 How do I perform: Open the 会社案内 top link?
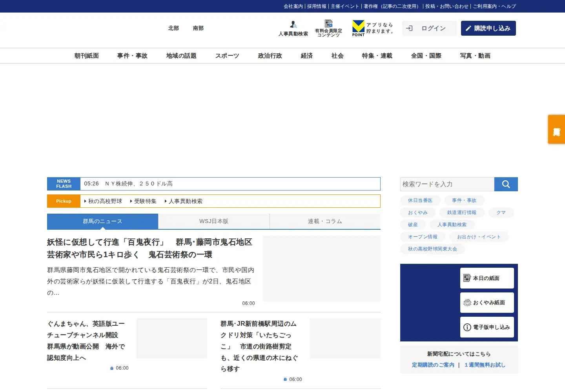click(293, 6)
